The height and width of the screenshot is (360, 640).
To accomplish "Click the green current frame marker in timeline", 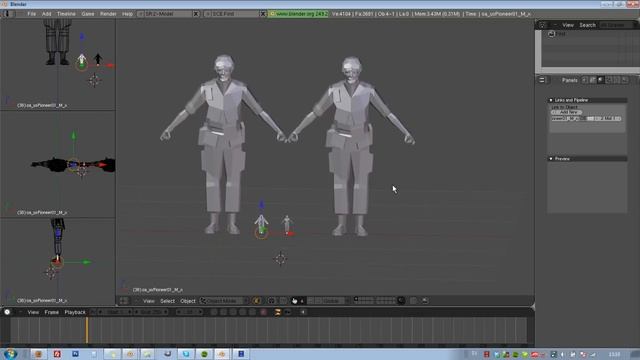I will pos(87,330).
